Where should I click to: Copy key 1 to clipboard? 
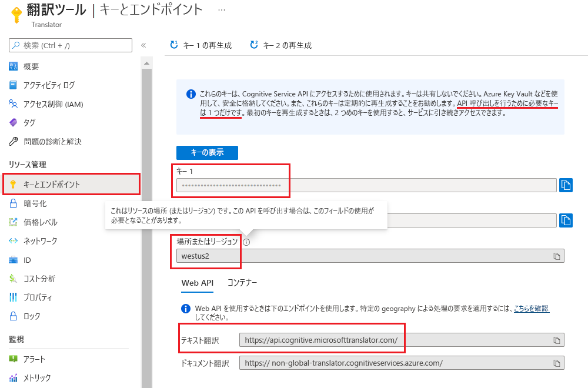tap(566, 185)
